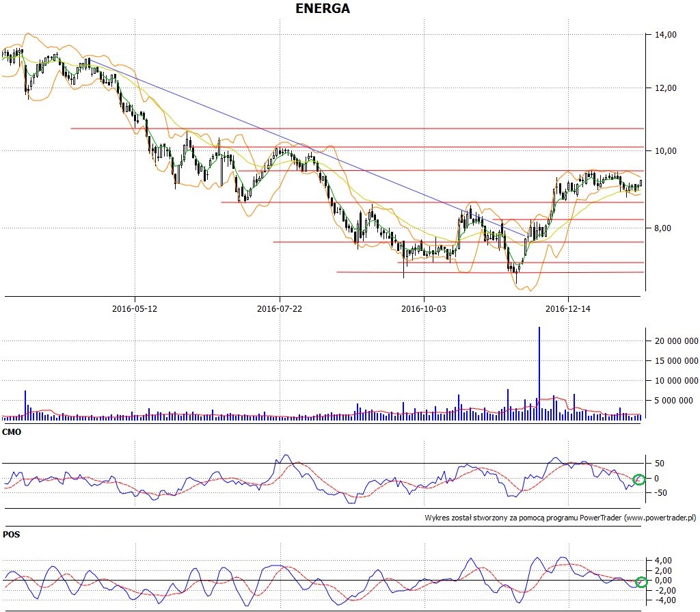Click the 10 000 000 volume label
This screenshot has height=612, width=700.
(676, 381)
